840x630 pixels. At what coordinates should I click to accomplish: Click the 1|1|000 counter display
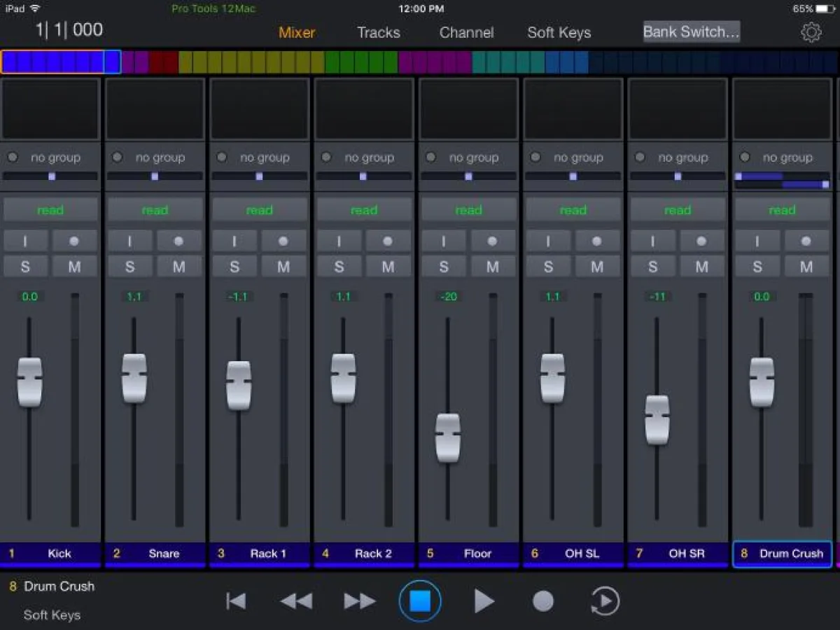coord(69,30)
